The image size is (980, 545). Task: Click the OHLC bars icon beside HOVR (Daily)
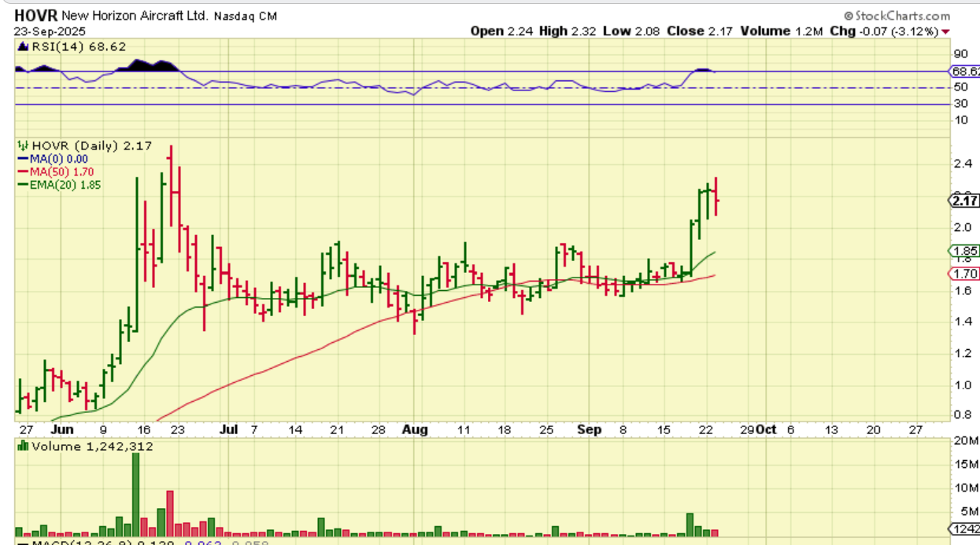coord(23,146)
